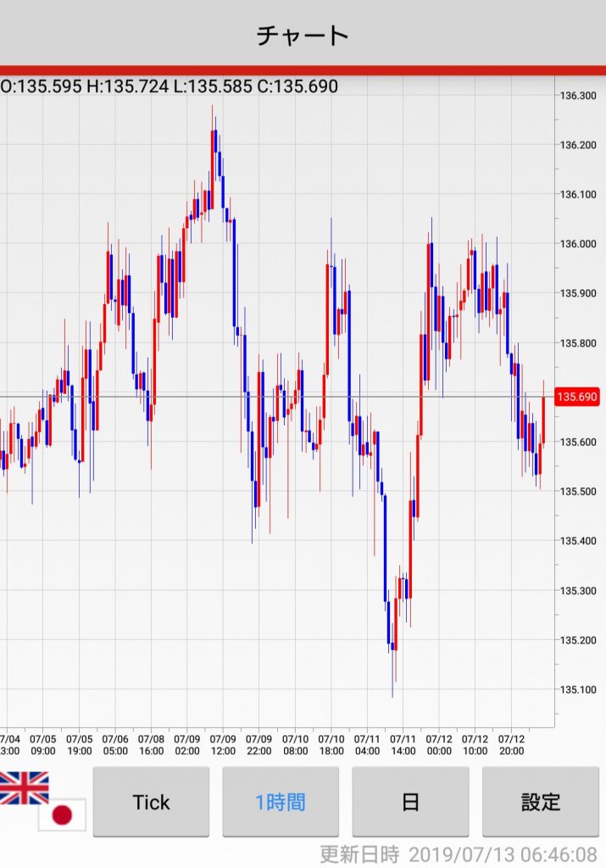This screenshot has height=868, width=606.
Task: Tap the Japan flag icon
Action: [x=62, y=815]
